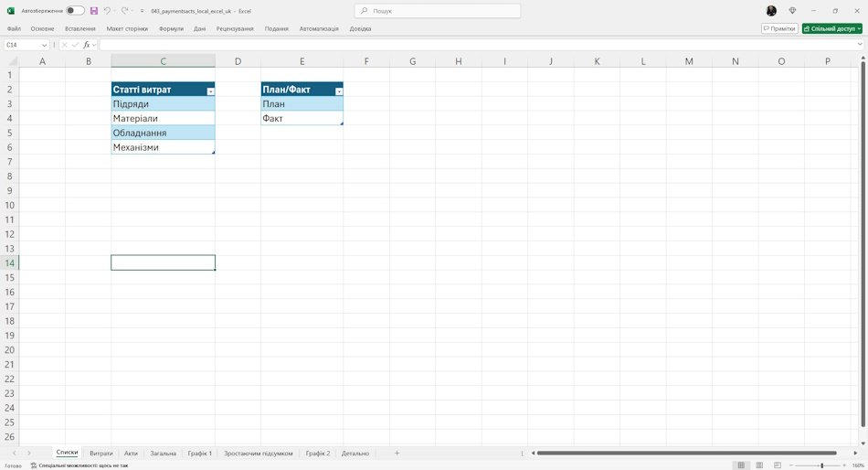The image size is (868, 470).
Task: Open the Дані ribbon tab
Action: point(200,28)
